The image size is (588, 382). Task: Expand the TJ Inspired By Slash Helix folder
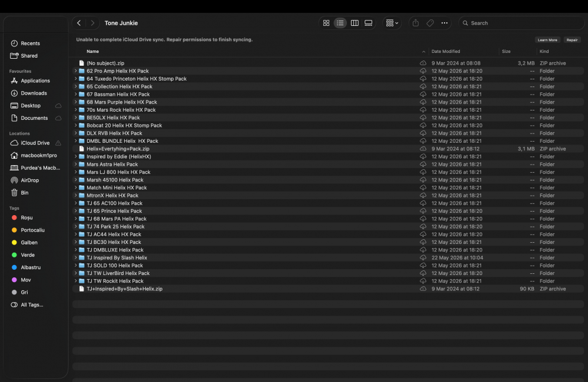[x=75, y=257]
